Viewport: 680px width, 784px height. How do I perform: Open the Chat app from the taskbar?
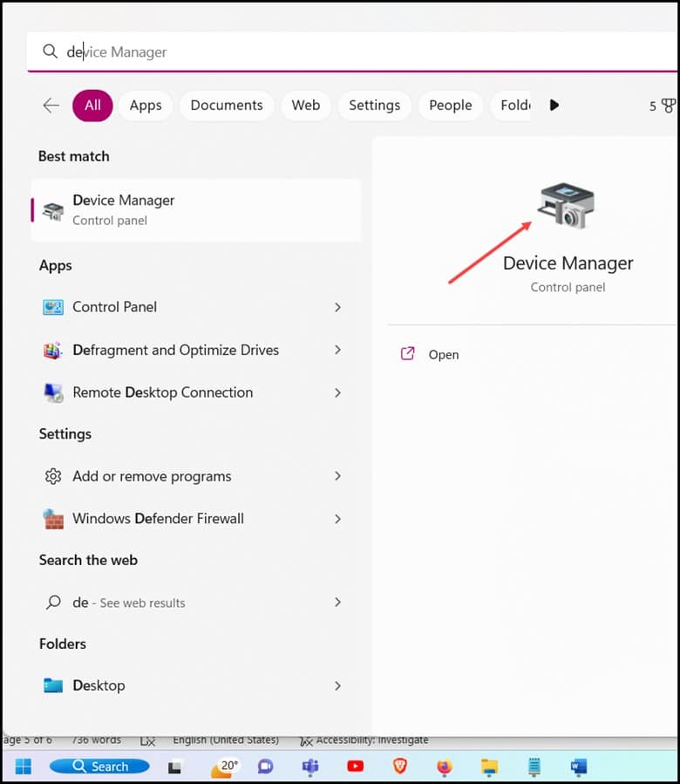pyautogui.click(x=266, y=766)
